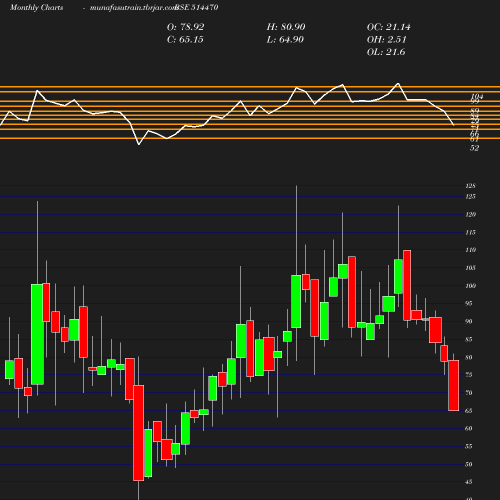Click the 100 price axis label
The height and width of the screenshot is (500, 500).
[471, 286]
